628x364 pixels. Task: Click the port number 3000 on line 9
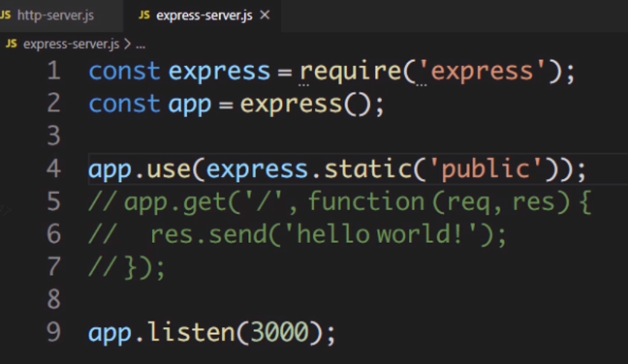pyautogui.click(x=279, y=332)
